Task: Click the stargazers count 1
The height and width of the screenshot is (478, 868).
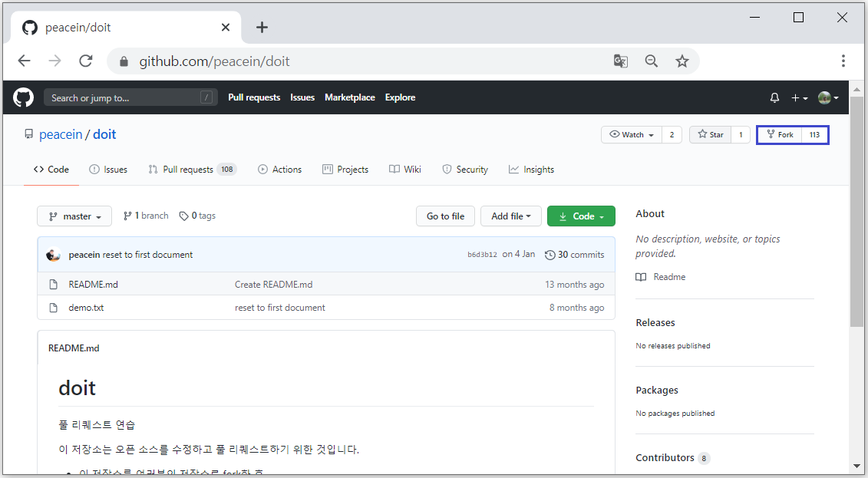Action: 741,134
